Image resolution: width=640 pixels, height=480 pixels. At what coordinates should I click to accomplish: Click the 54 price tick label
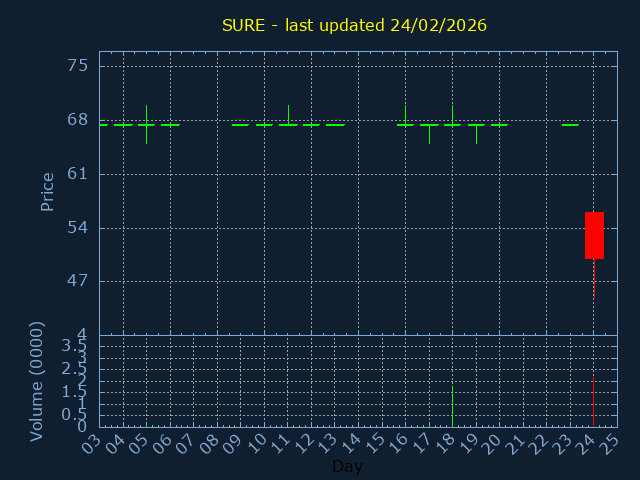[77, 228]
